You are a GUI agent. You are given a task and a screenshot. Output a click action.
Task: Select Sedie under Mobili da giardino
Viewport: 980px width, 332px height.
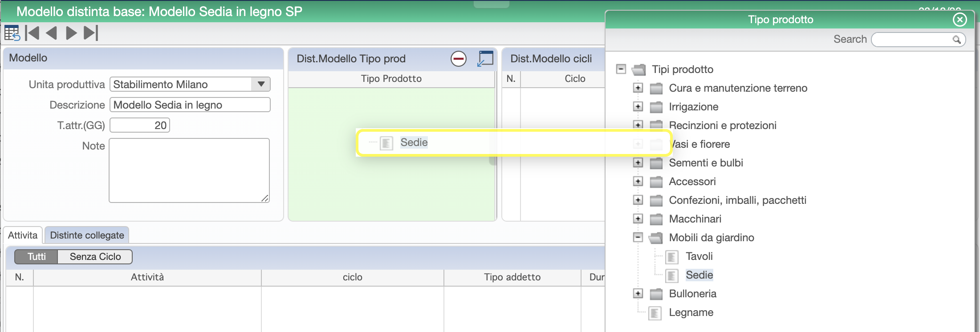pyautogui.click(x=699, y=275)
